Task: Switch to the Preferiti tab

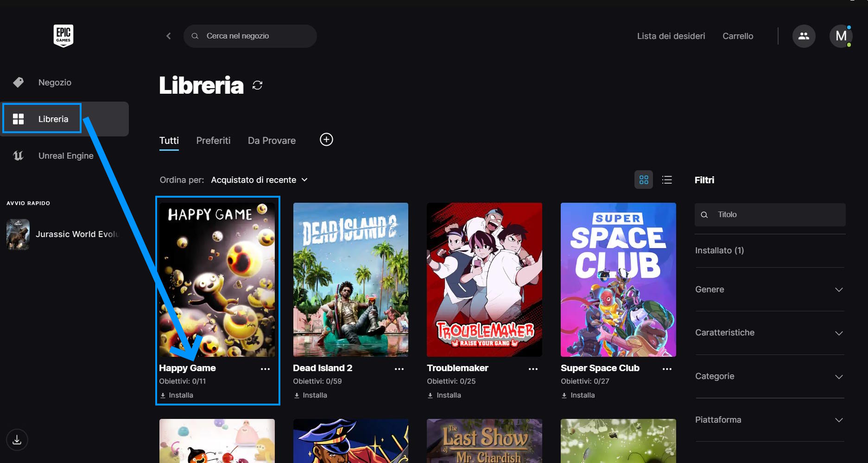Action: 213,141
